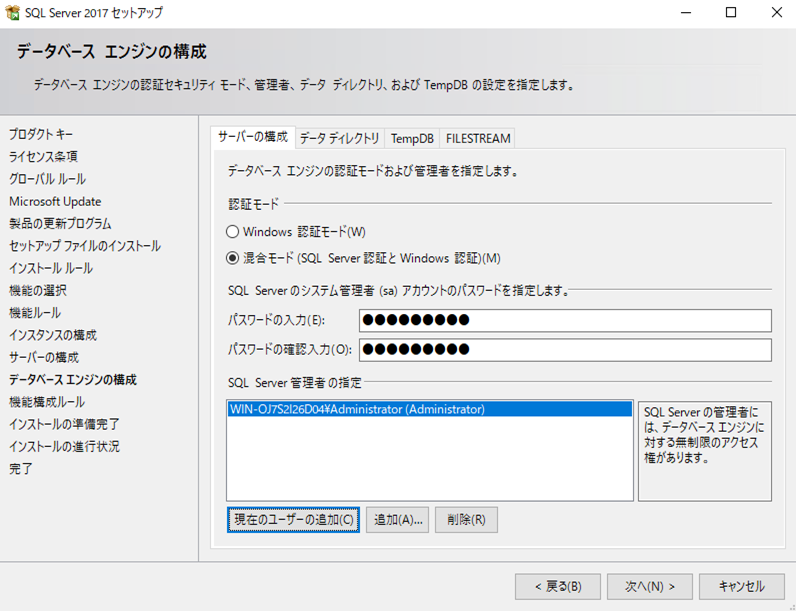Click Microsoft Update step in sidebar
The width and height of the screenshot is (796, 611).
coord(55,201)
